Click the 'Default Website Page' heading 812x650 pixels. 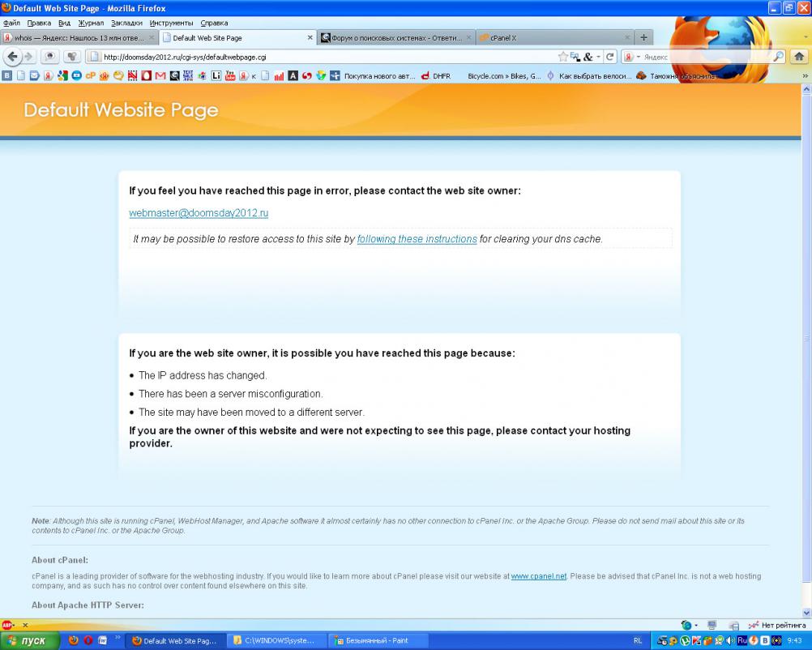pyautogui.click(x=122, y=109)
